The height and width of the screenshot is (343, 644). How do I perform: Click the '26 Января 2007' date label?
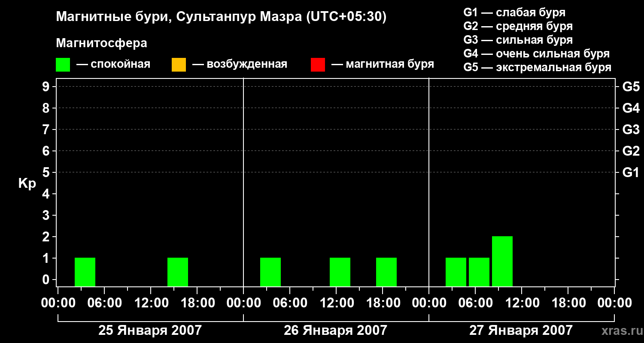pos(335,330)
